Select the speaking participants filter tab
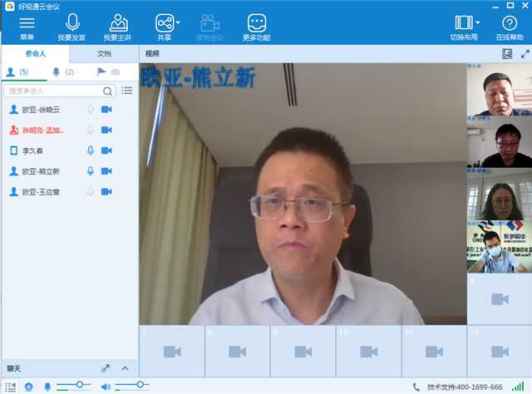Viewport: 532px width, 394px height. (x=62, y=72)
